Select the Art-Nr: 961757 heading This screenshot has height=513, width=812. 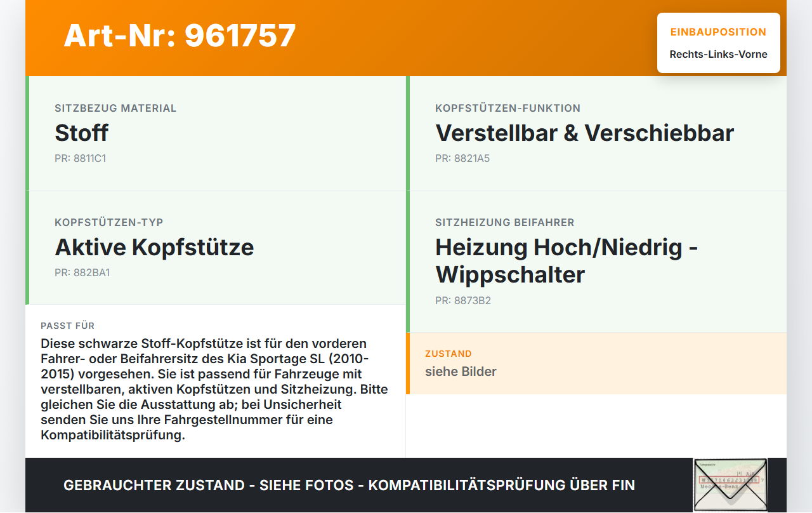click(180, 36)
